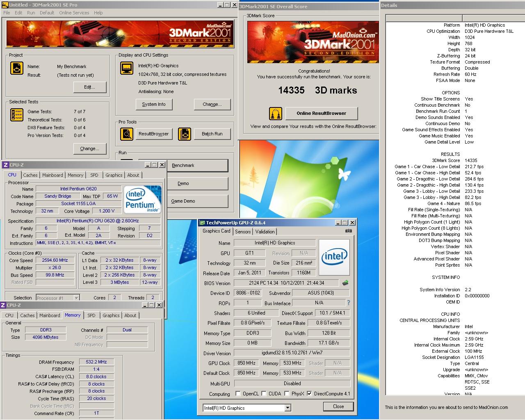Open the Sensors tab in GPU-Z

pos(243,232)
